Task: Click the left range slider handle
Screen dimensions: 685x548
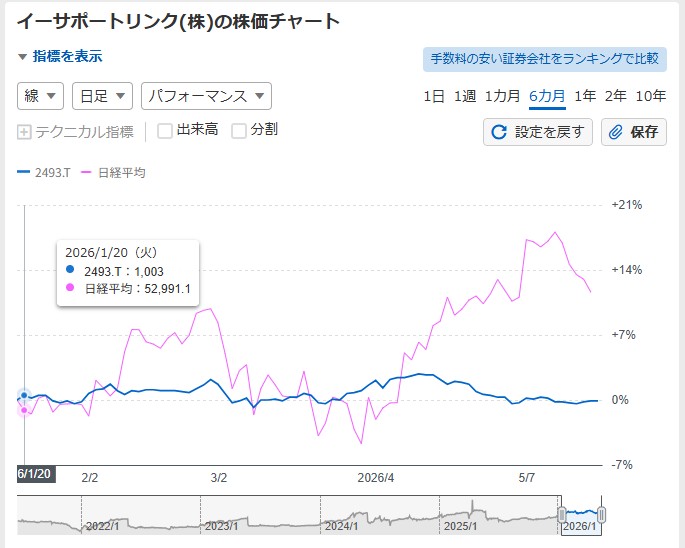Action: pos(562,514)
